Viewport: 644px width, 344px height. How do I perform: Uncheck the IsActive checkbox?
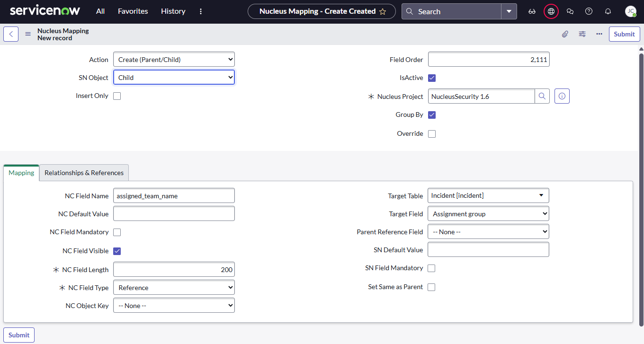(432, 78)
